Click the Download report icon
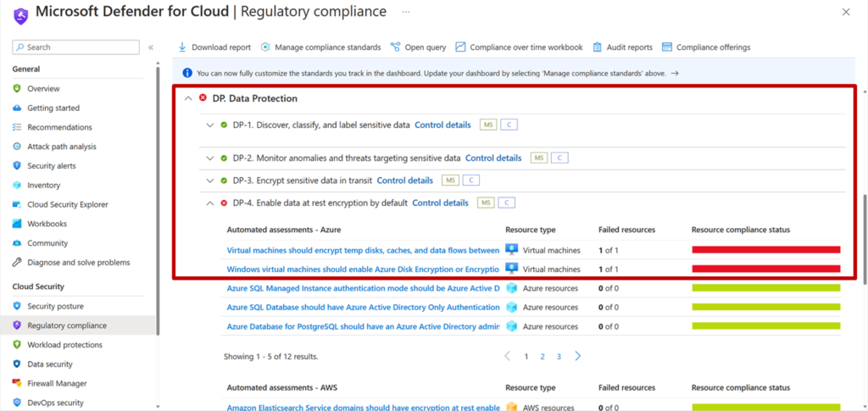The image size is (868, 411). 182,47
